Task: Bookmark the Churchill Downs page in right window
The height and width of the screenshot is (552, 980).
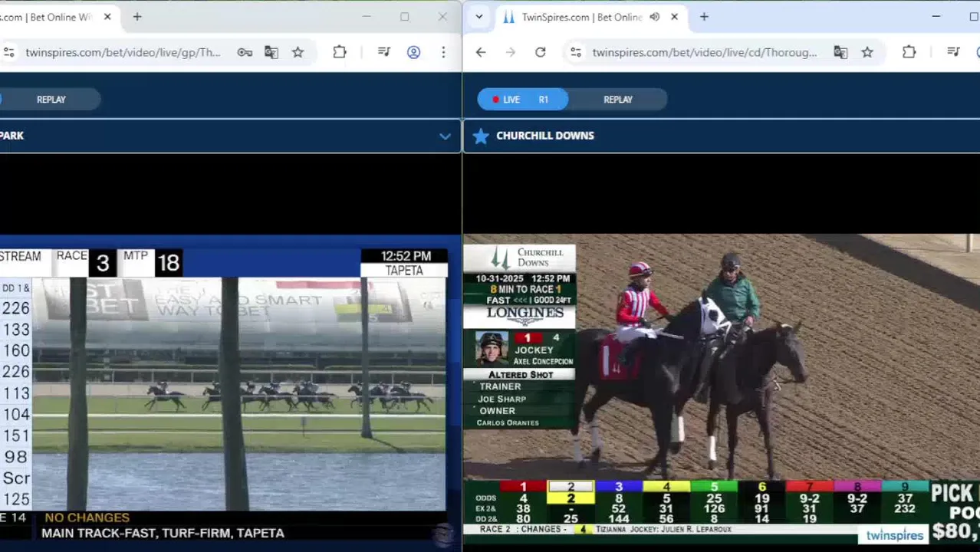Action: 867,52
